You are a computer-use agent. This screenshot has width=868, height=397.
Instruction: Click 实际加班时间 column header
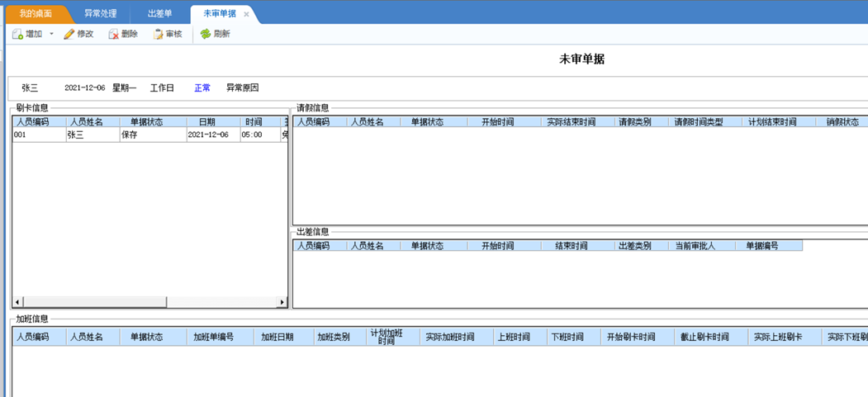click(x=457, y=337)
